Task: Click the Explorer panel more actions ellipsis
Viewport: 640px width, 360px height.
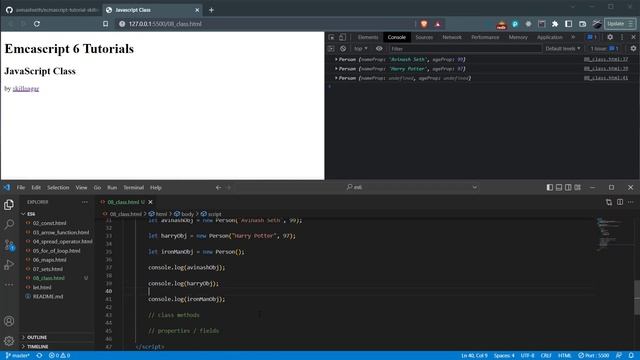Action: [84, 202]
